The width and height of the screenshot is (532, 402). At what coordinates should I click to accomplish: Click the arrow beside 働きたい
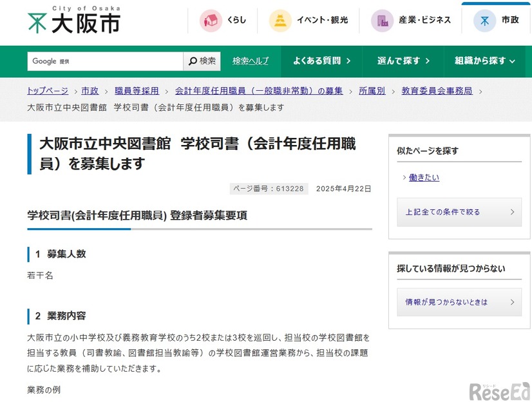pyautogui.click(x=404, y=178)
